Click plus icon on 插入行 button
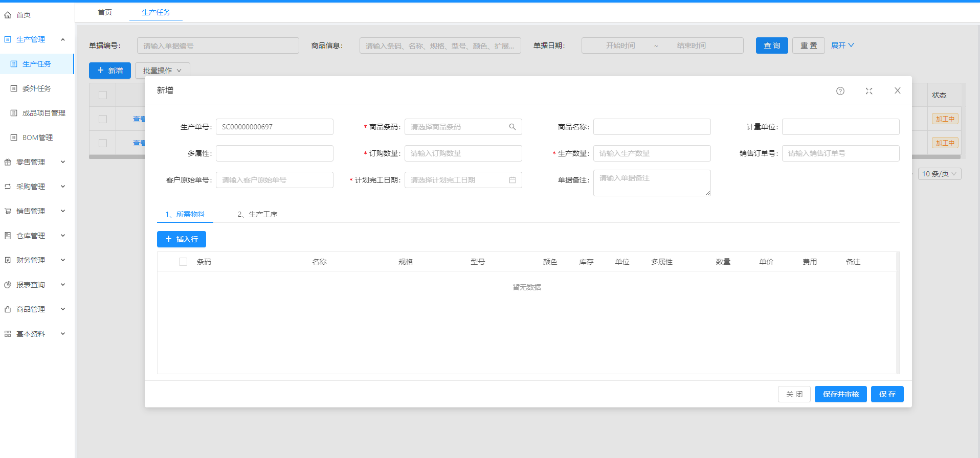This screenshot has height=458, width=980. click(169, 239)
